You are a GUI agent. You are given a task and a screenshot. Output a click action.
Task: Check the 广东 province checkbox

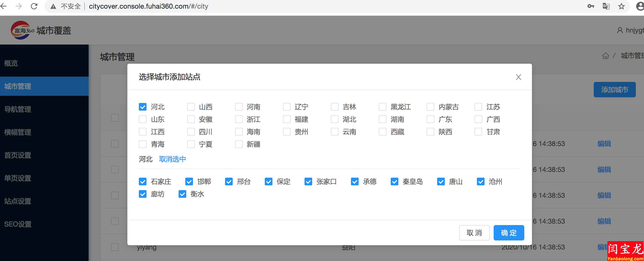430,119
